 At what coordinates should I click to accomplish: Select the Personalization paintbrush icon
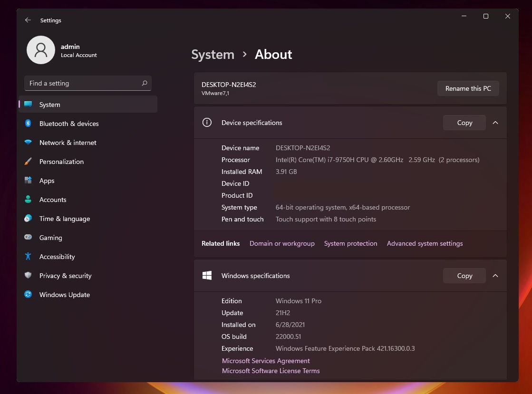(28, 162)
